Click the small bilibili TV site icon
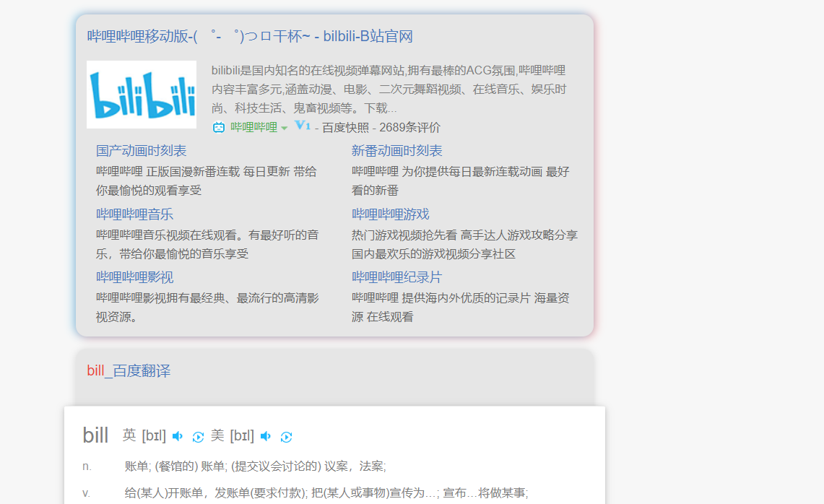 pos(219,127)
